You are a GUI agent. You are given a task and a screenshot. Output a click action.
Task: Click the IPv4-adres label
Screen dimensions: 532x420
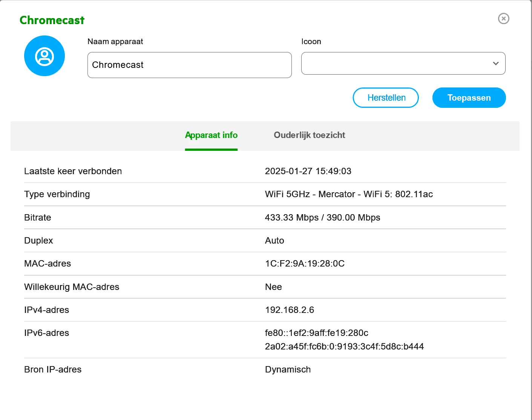point(46,310)
